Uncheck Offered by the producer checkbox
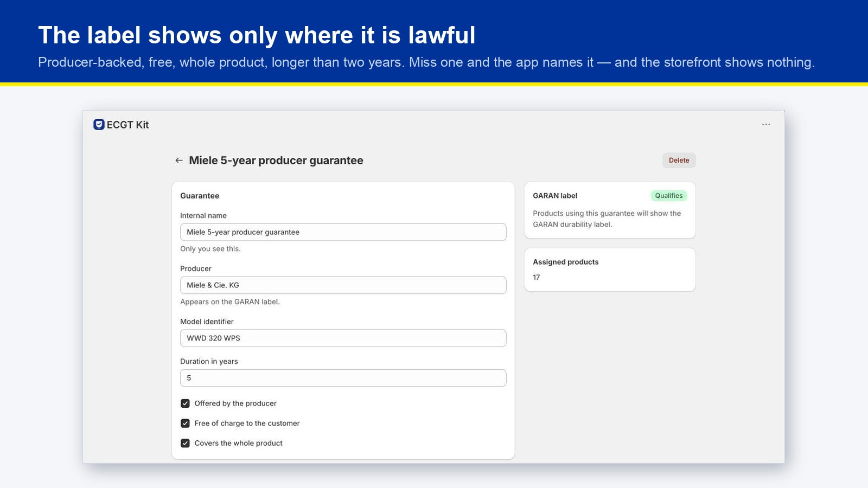The width and height of the screenshot is (868, 488). (185, 403)
